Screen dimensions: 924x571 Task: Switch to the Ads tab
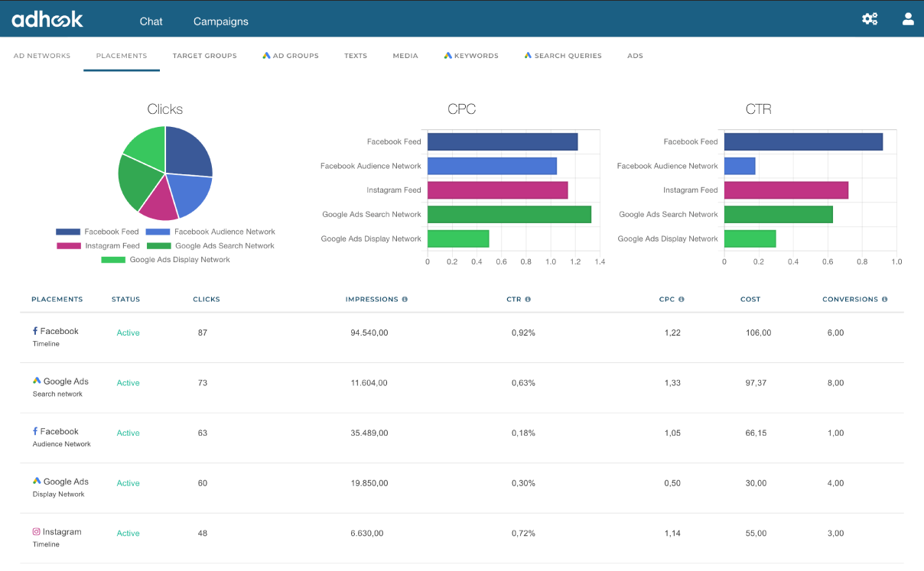(635, 56)
